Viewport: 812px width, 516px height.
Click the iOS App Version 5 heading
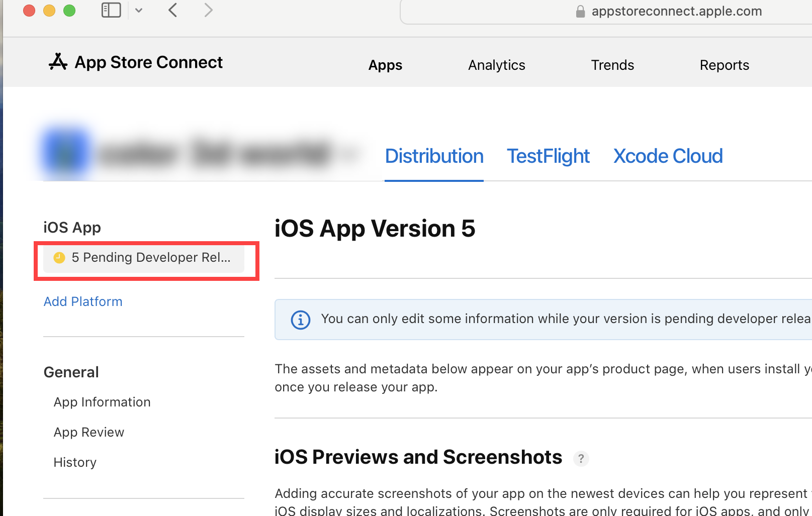coord(375,229)
